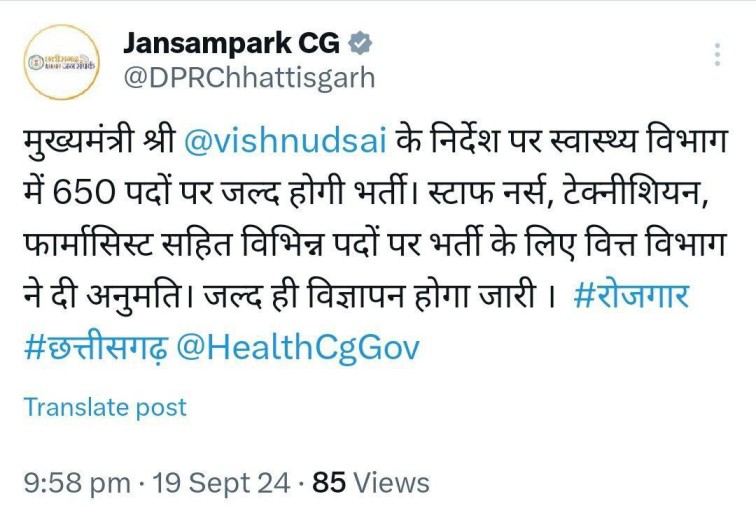
Task: Click the Jansampark CG profile avatar
Action: coord(62,62)
